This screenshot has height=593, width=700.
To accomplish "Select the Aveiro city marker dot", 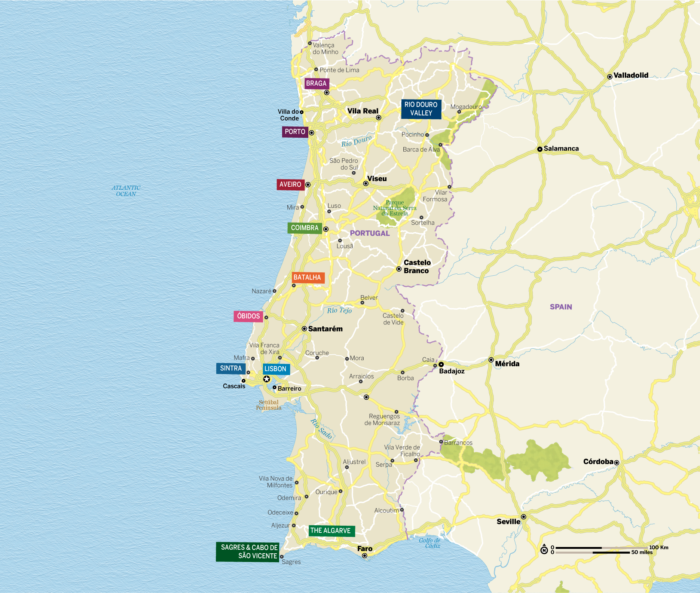I will pos(308,184).
